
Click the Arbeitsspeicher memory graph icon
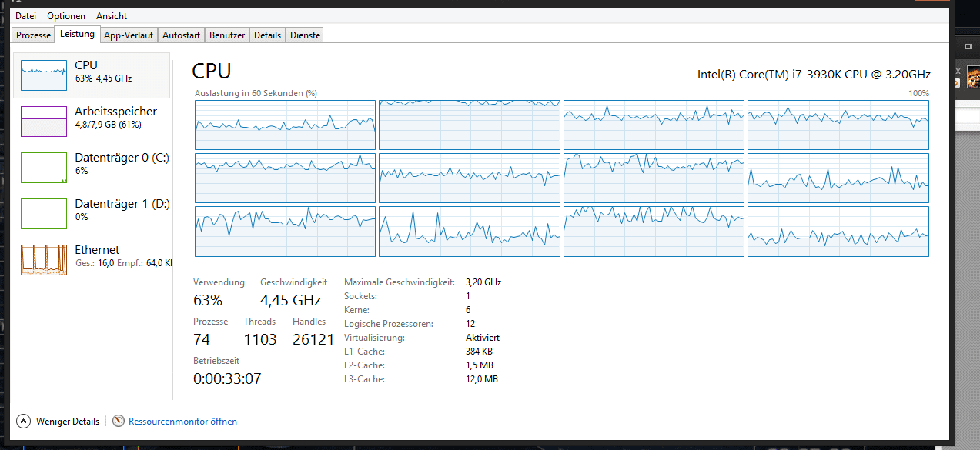(44, 122)
